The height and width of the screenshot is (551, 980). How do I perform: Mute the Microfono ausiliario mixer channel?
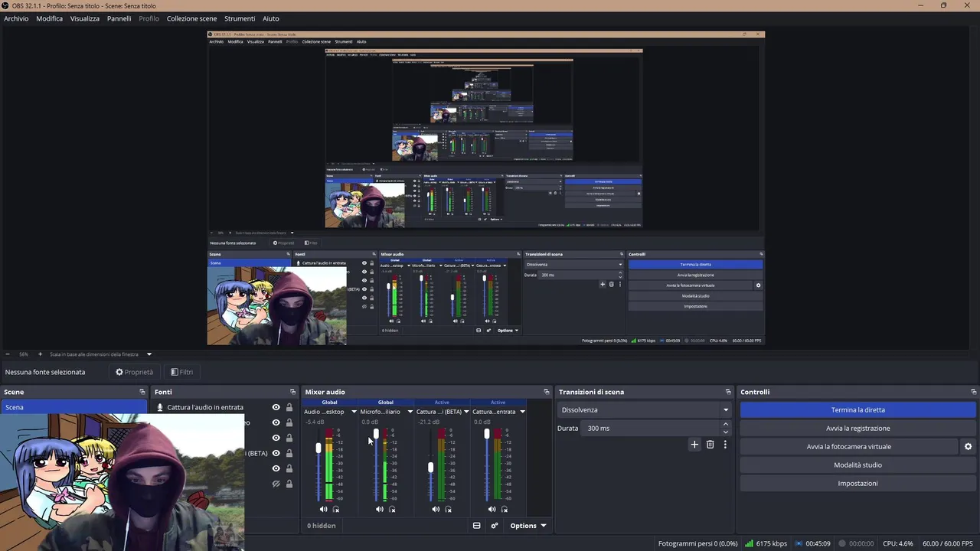click(380, 509)
